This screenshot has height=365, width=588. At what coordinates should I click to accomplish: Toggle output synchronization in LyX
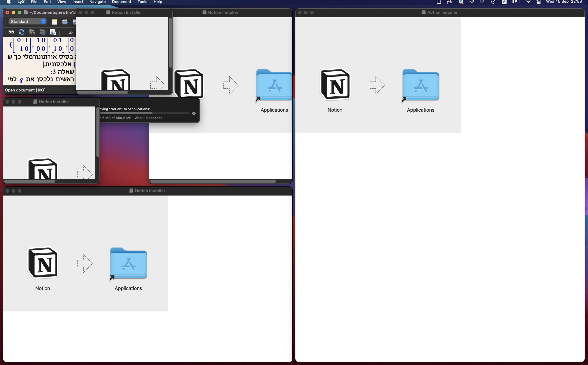coord(53,32)
